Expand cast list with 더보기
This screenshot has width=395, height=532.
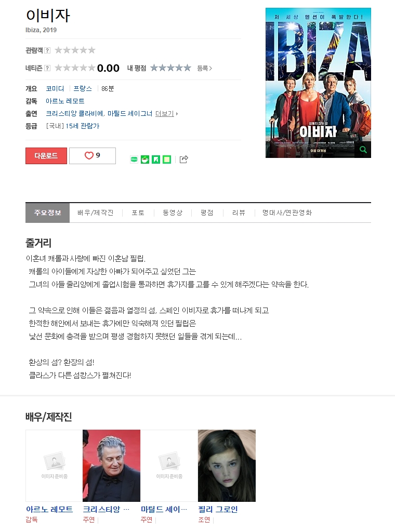pos(166,114)
